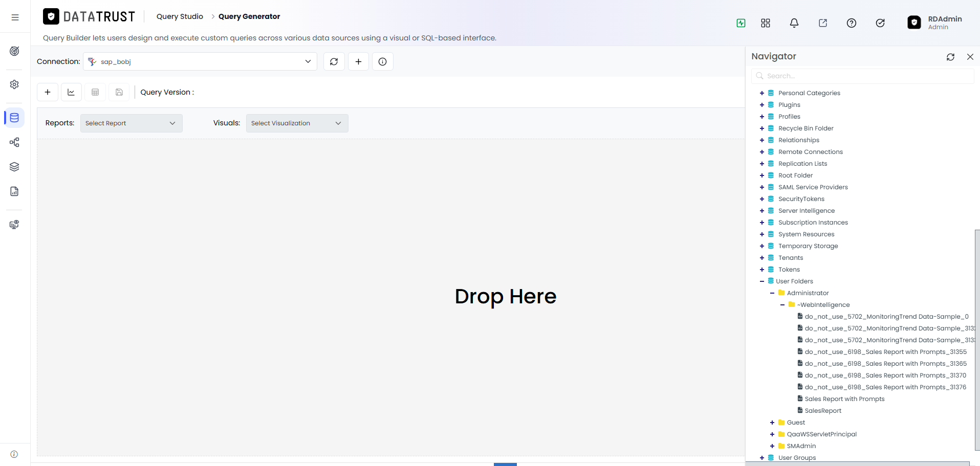Open the lineage nodes icon in sidebar
This screenshot has height=466, width=980.
coord(14,142)
